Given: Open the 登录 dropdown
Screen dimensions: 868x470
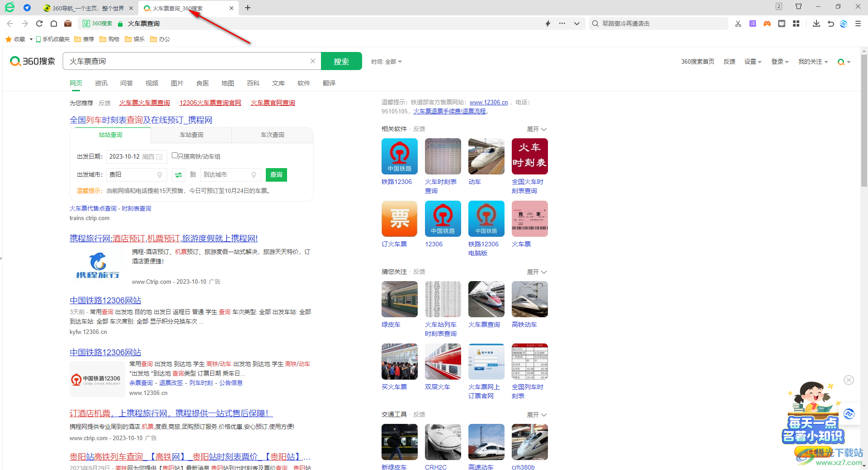Looking at the screenshot, I should point(780,61).
